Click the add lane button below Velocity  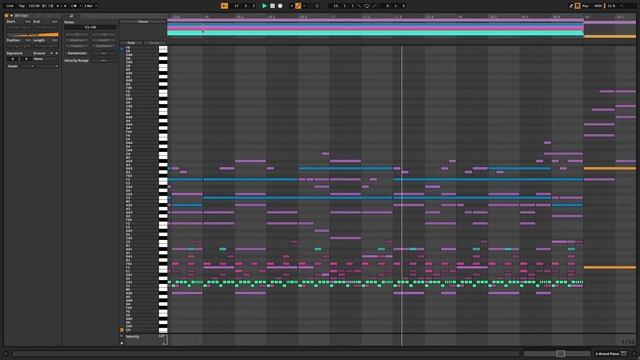122,343
